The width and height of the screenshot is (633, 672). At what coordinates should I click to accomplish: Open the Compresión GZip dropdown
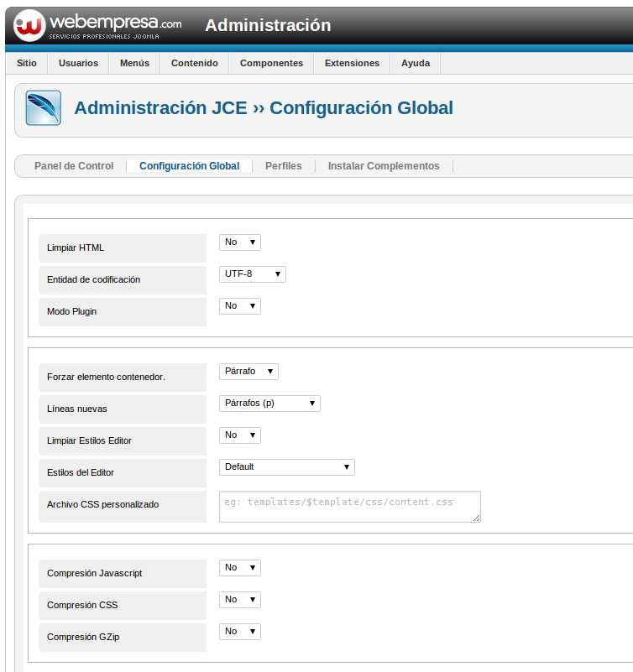coord(240,631)
